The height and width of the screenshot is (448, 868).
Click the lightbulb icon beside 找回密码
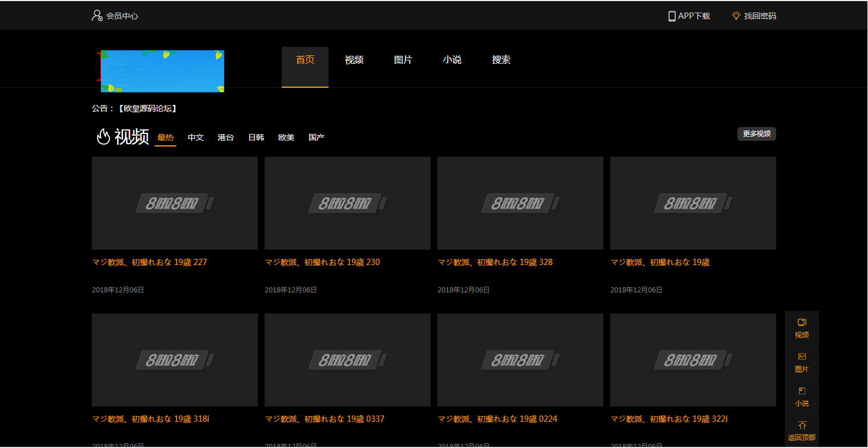736,15
